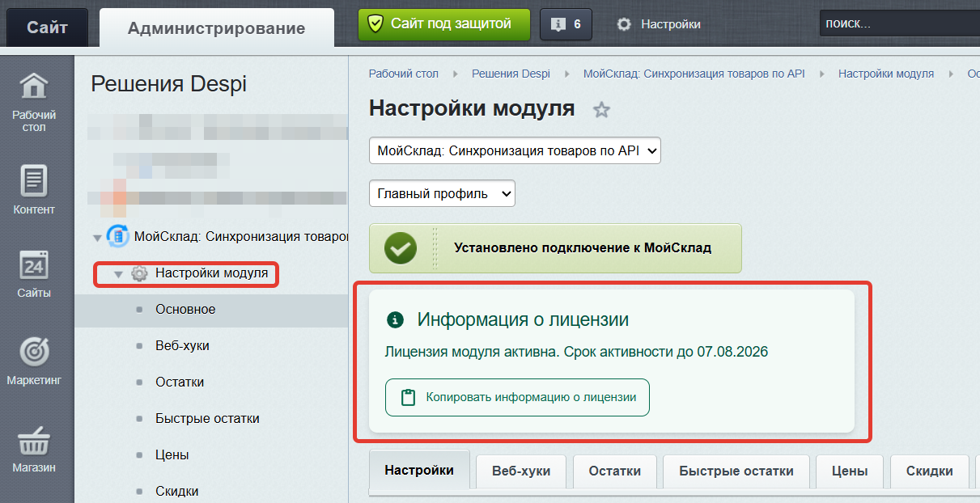Click Копировать информацию о лицензии button
Screen dimensions: 980x503
click(x=517, y=397)
